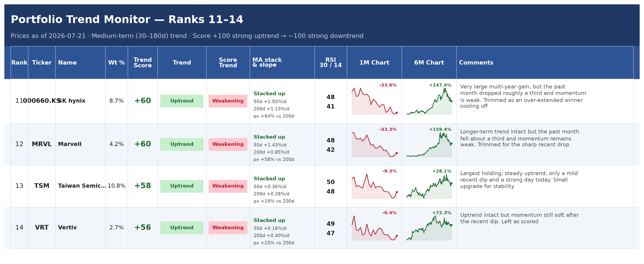Select the RSI value 47 for Vertiv

[331, 234]
